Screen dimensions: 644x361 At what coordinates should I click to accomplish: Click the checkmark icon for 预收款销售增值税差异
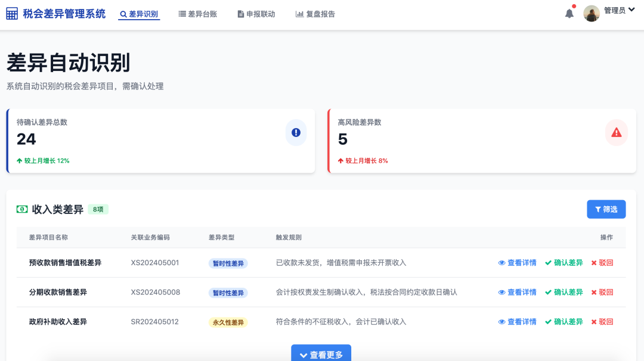click(548, 263)
